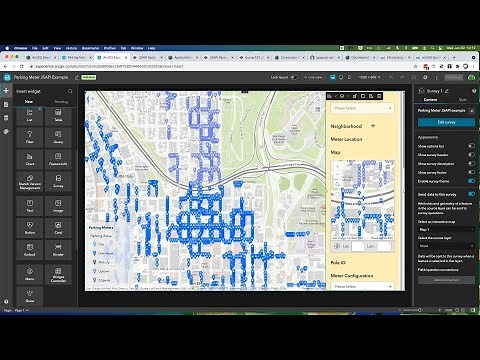Image resolution: width=480 pixels, height=360 pixels.
Task: Switch to desktop device preview
Action: (332, 77)
